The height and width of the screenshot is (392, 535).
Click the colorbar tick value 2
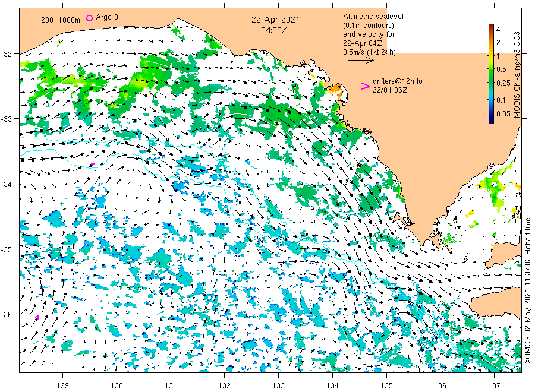498,43
